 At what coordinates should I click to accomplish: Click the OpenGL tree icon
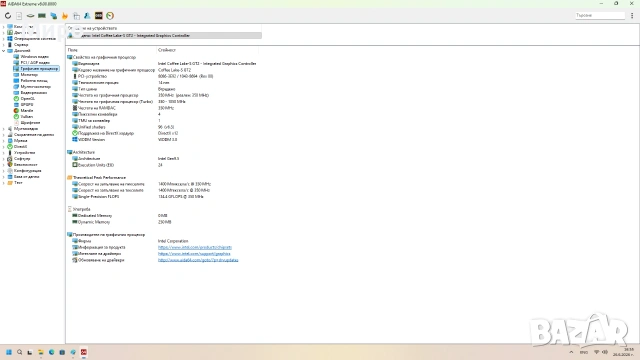pyautogui.click(x=16, y=98)
